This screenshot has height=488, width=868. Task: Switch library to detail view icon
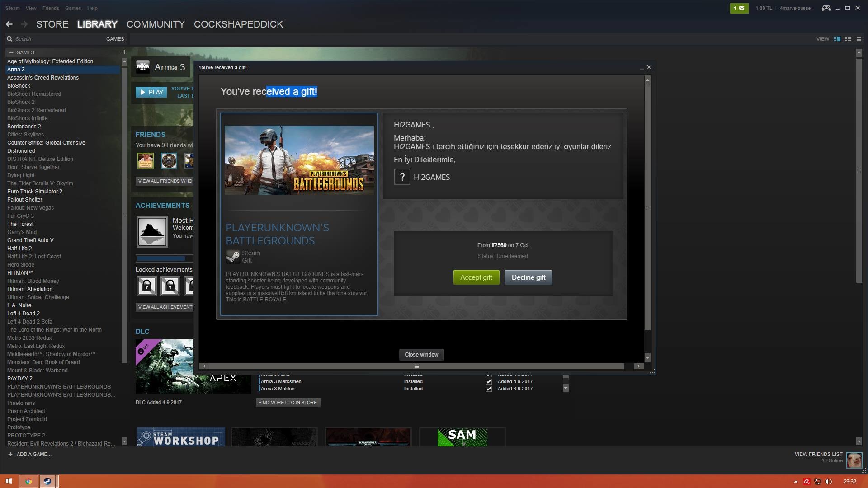[837, 39]
